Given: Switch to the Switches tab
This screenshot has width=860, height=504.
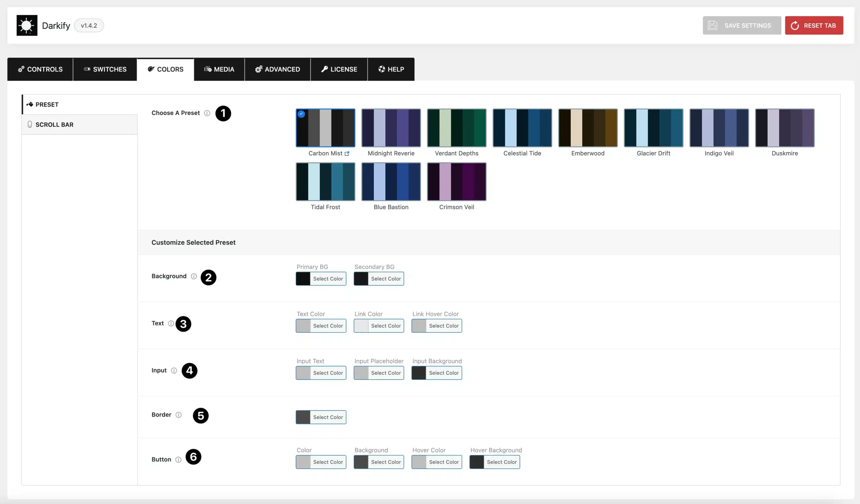Looking at the screenshot, I should point(105,69).
